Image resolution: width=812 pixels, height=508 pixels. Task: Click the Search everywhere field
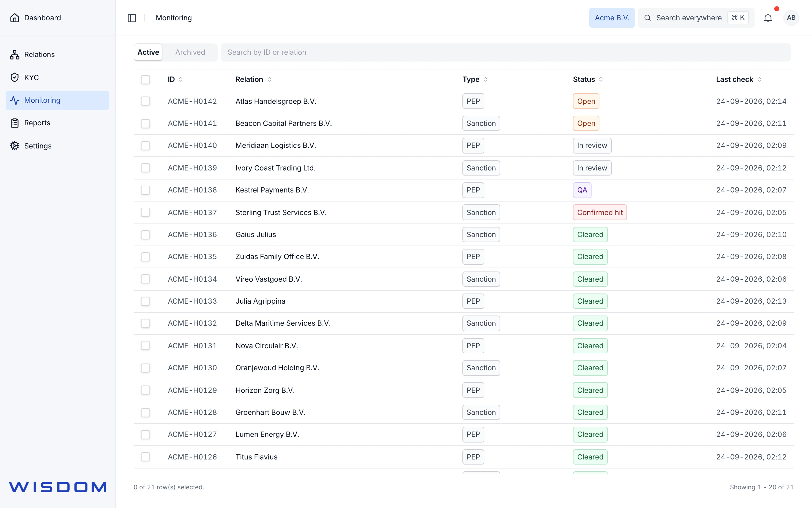tap(696, 18)
